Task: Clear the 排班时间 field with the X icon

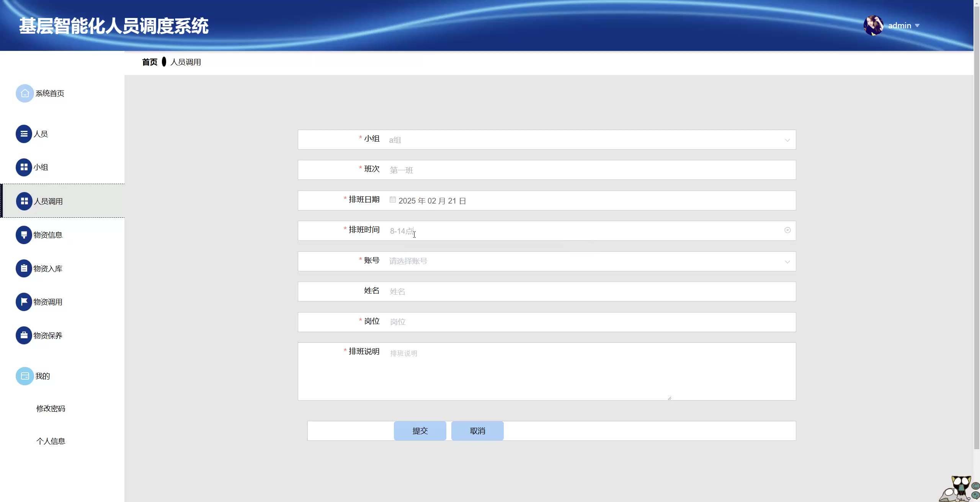Action: point(787,230)
